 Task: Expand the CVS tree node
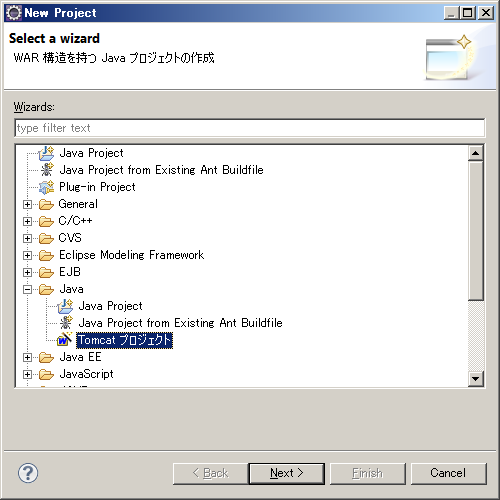point(27,238)
